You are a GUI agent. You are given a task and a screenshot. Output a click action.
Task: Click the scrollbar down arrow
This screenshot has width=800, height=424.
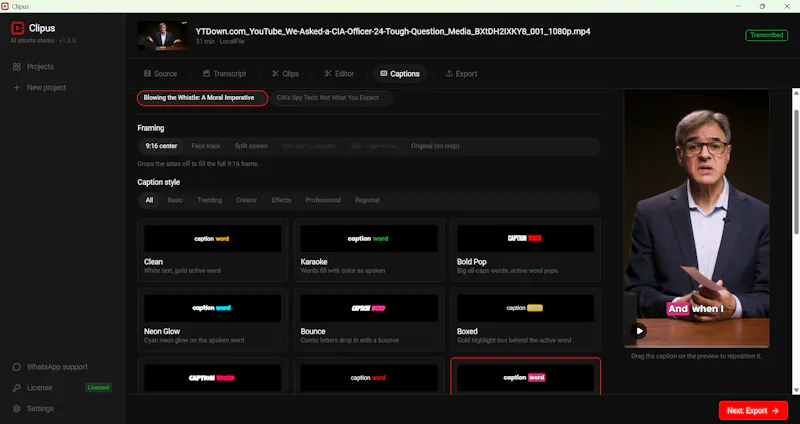795,390
